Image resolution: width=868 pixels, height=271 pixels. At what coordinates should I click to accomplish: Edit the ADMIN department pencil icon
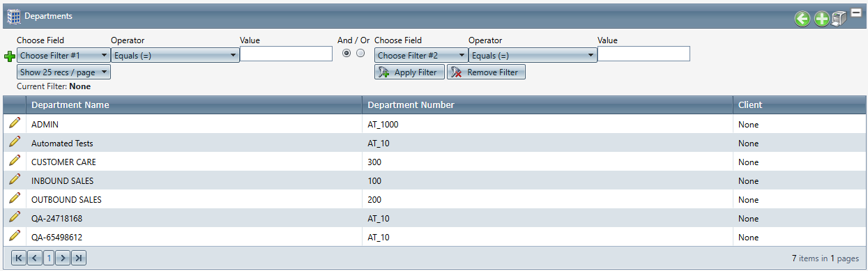(15, 123)
